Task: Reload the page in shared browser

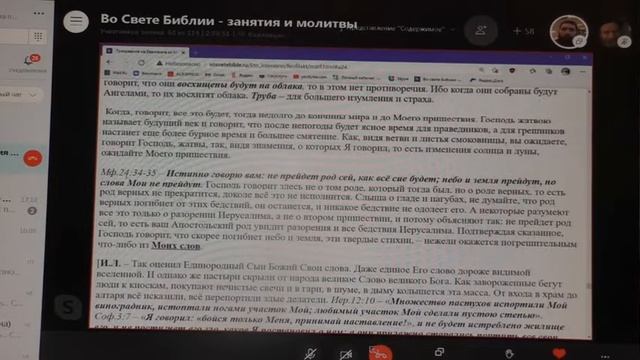Action: tap(141, 63)
